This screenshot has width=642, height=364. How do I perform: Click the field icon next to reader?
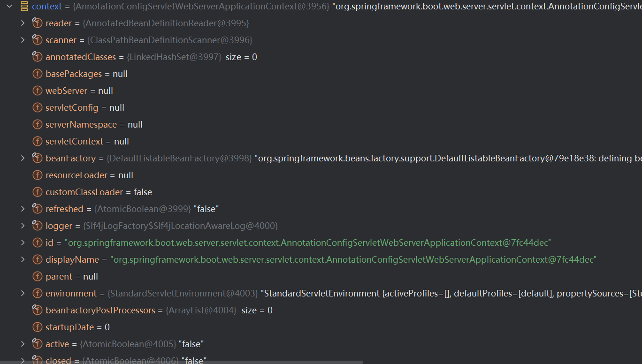(x=37, y=23)
